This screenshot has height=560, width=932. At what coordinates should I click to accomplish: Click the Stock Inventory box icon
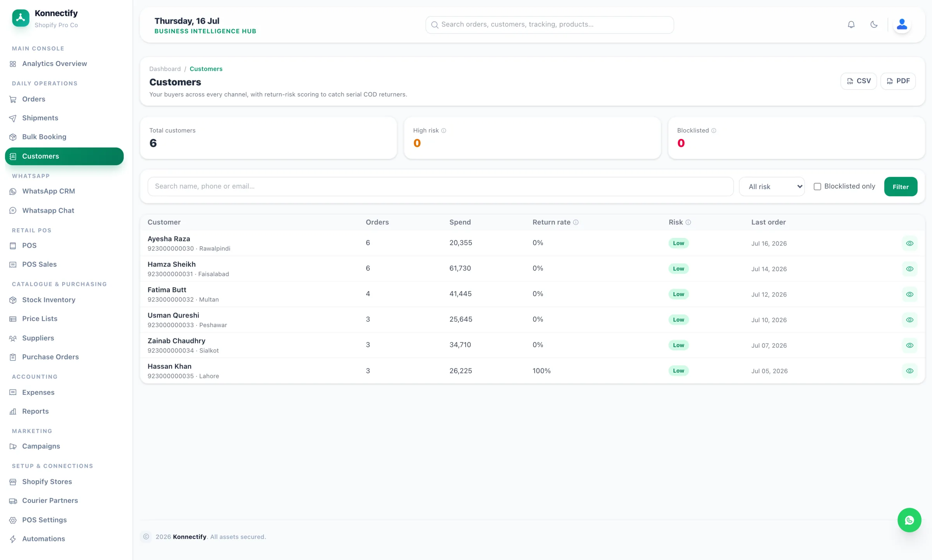point(13,300)
